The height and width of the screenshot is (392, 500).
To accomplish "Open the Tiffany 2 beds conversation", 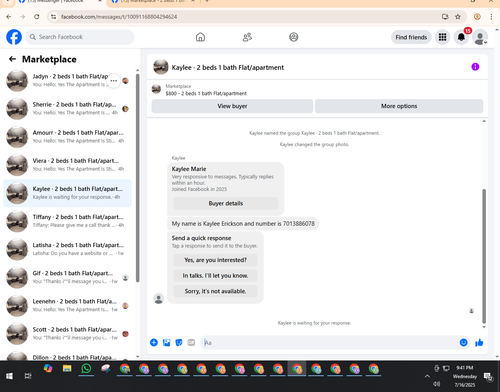I will [x=67, y=221].
